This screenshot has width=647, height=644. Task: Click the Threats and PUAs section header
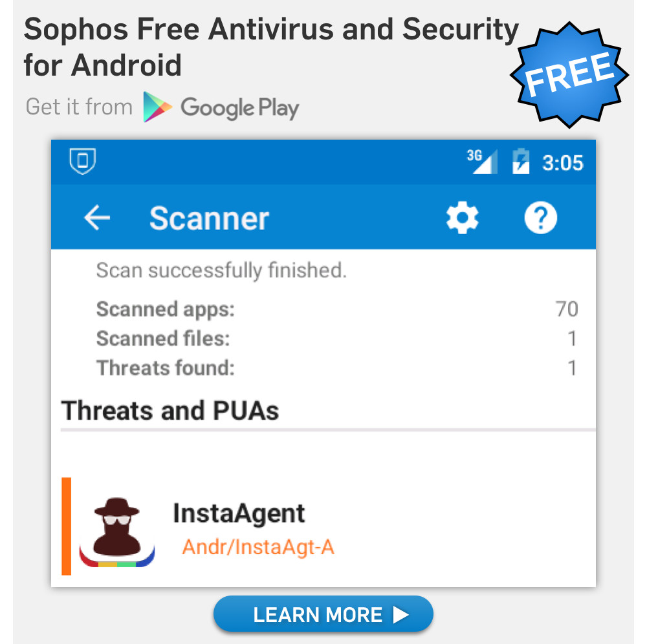point(170,411)
